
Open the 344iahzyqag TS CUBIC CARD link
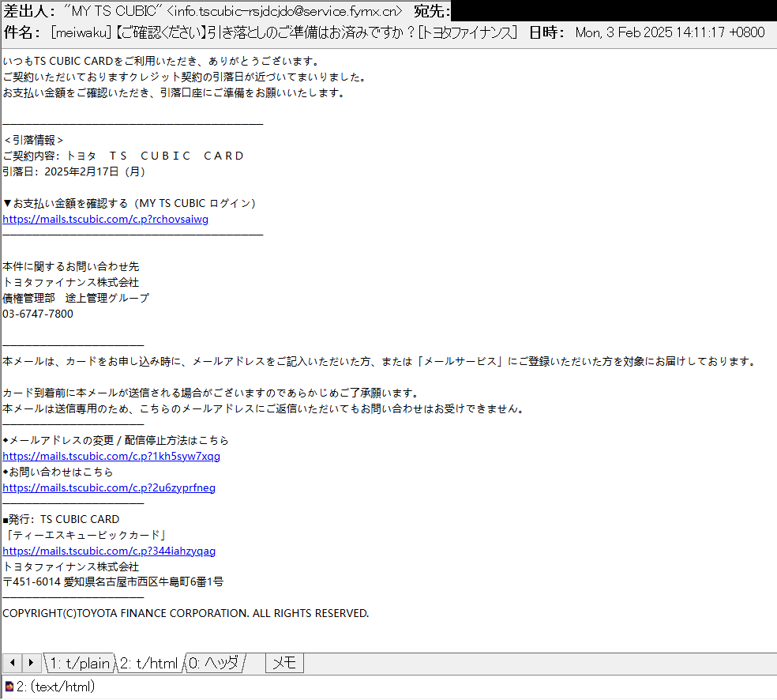(x=109, y=551)
